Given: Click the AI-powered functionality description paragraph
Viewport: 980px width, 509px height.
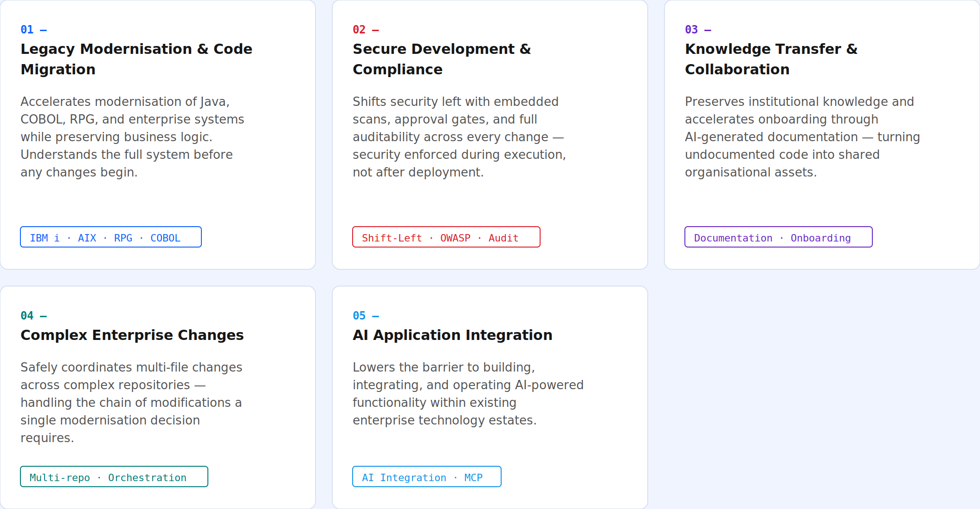Looking at the screenshot, I should tap(468, 394).
